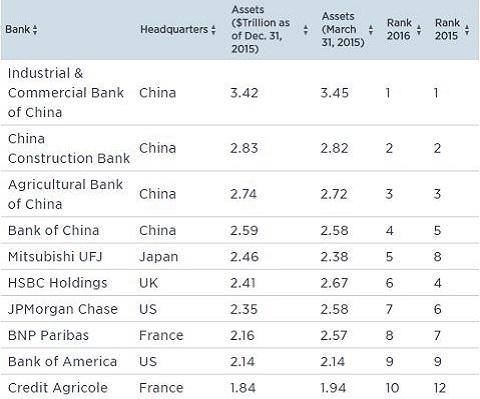The height and width of the screenshot is (399, 480).
Task: Click the Credit Agricole bank name
Action: pyautogui.click(x=58, y=388)
